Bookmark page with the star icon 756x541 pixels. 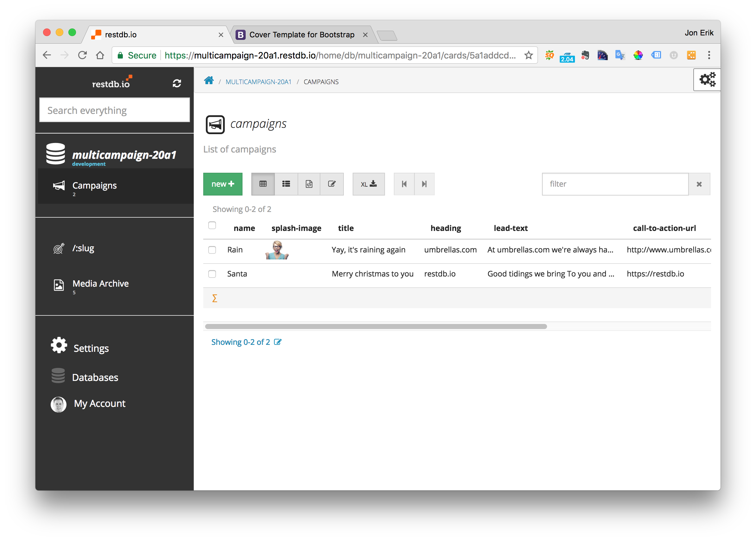tap(528, 55)
